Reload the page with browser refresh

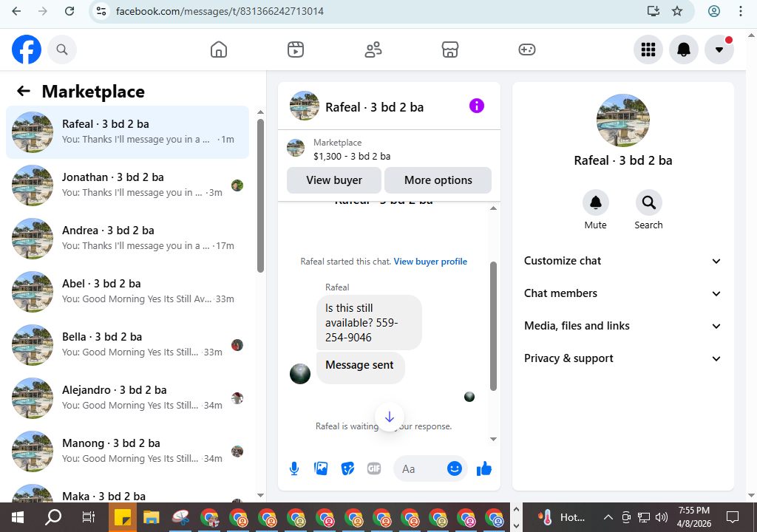tap(69, 11)
